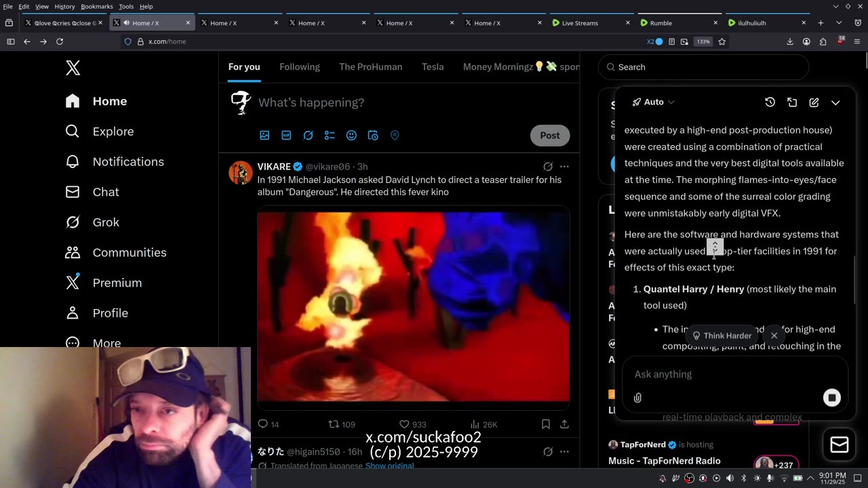Open Premium in the sidebar

pos(103,283)
